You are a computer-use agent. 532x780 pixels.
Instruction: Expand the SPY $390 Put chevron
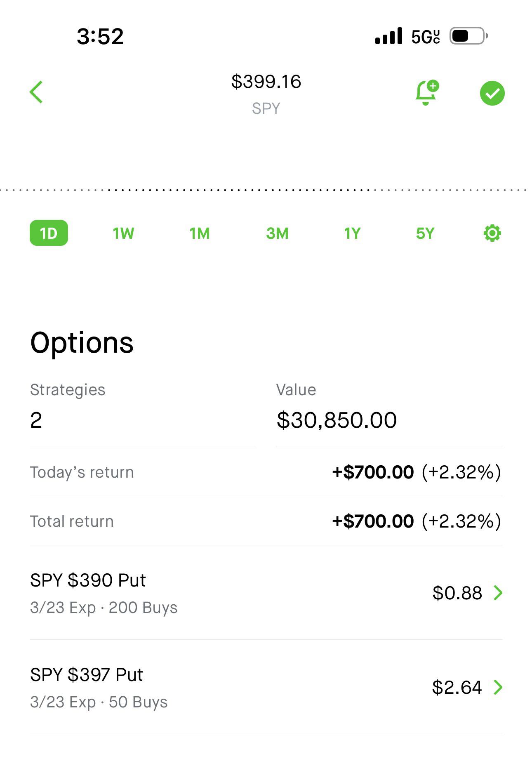(498, 593)
